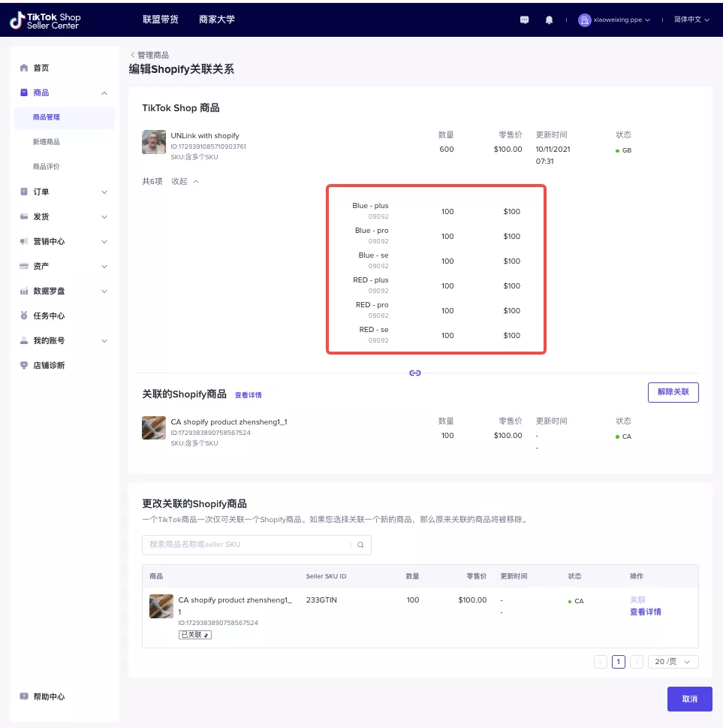Click the 营销中心 megaphone icon
Image resolution: width=723 pixels, height=728 pixels.
(x=24, y=241)
